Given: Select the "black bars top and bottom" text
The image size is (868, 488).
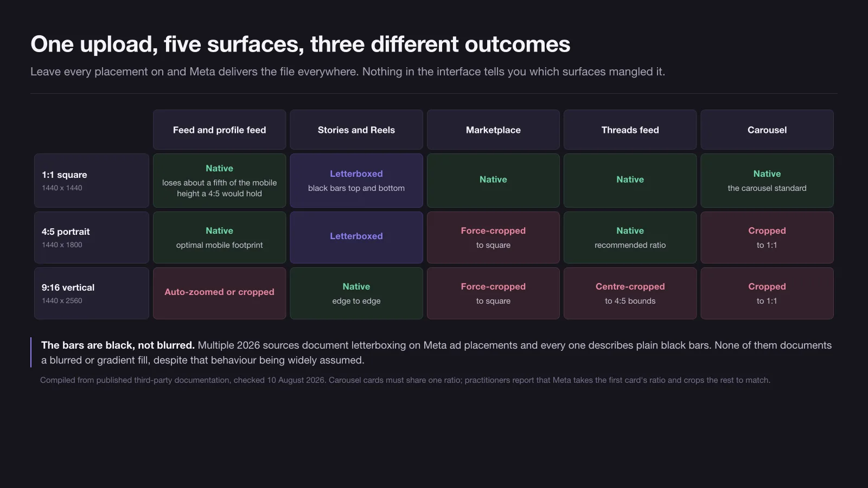Looking at the screenshot, I should click(356, 188).
